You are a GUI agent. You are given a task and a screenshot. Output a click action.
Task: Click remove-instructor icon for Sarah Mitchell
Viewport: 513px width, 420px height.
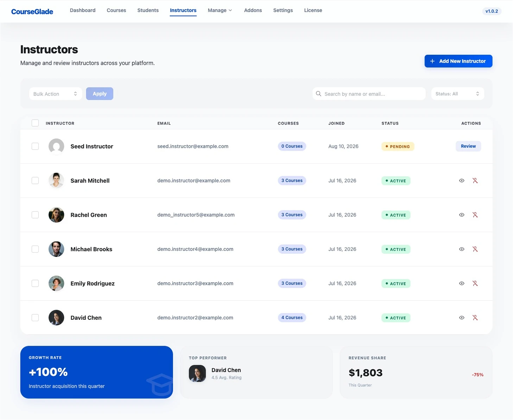click(x=475, y=180)
